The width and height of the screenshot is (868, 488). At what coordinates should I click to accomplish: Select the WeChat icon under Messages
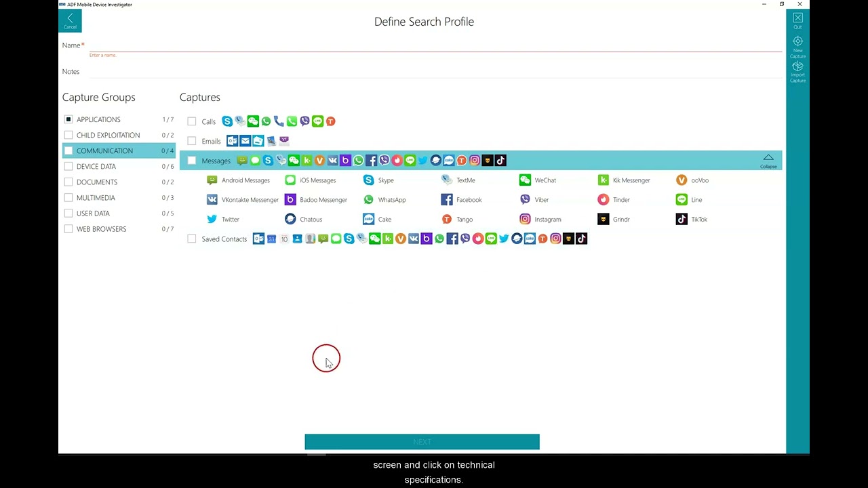[x=525, y=180]
